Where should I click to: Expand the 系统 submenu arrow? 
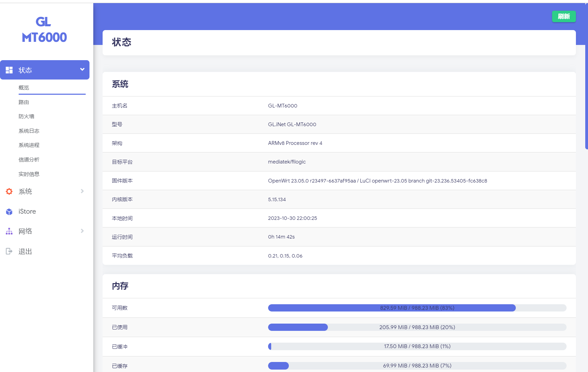click(82, 191)
